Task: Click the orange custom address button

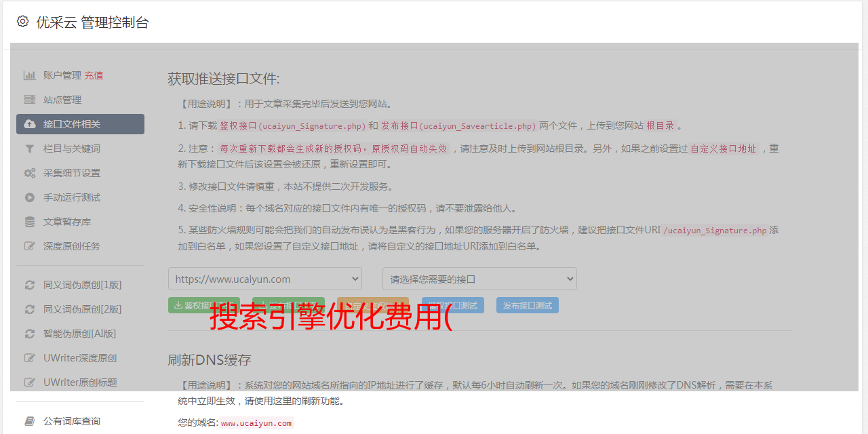Action: pyautogui.click(x=373, y=305)
